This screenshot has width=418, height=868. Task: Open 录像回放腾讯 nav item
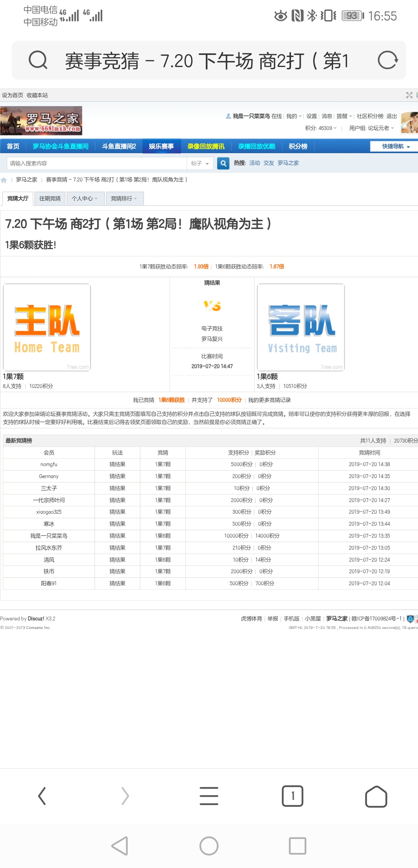click(x=206, y=146)
